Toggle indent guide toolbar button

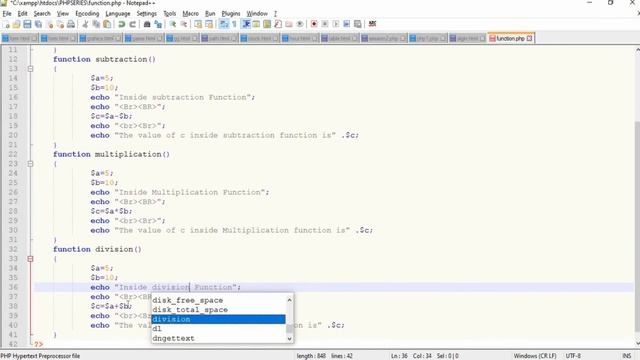(x=246, y=24)
